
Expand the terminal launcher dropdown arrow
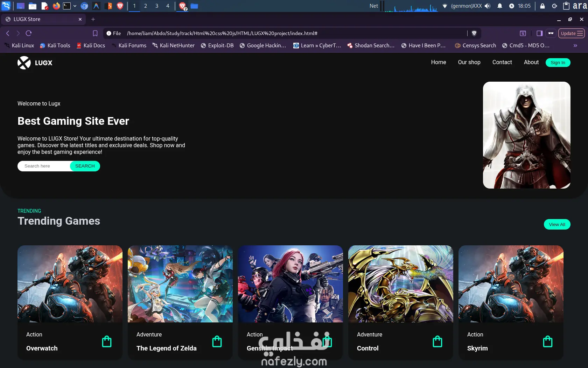(75, 6)
